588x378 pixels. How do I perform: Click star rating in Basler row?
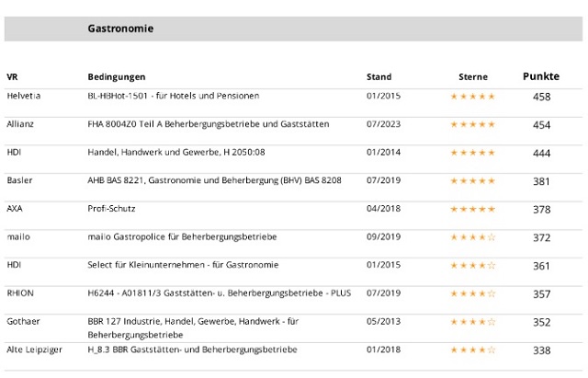[x=472, y=181]
